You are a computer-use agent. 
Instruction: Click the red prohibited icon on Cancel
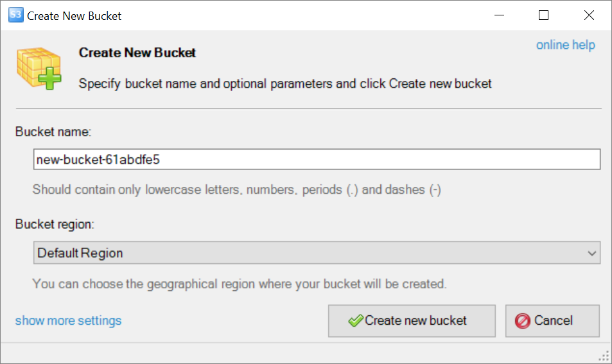point(522,321)
